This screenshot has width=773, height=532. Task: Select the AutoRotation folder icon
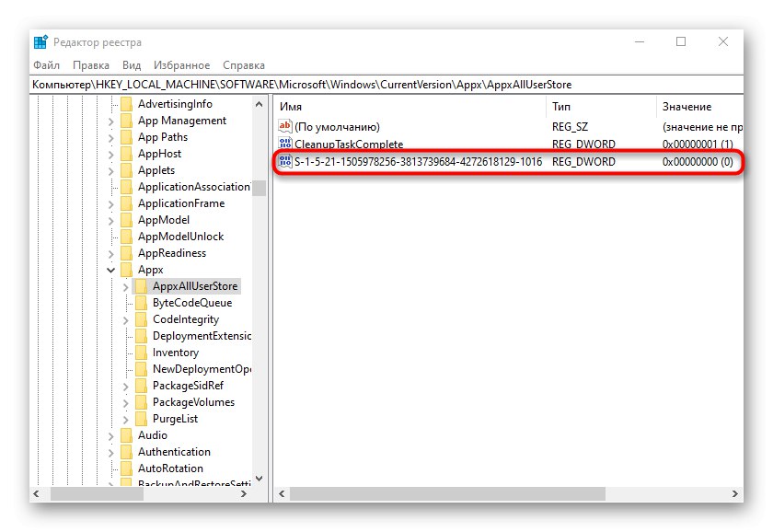click(127, 468)
